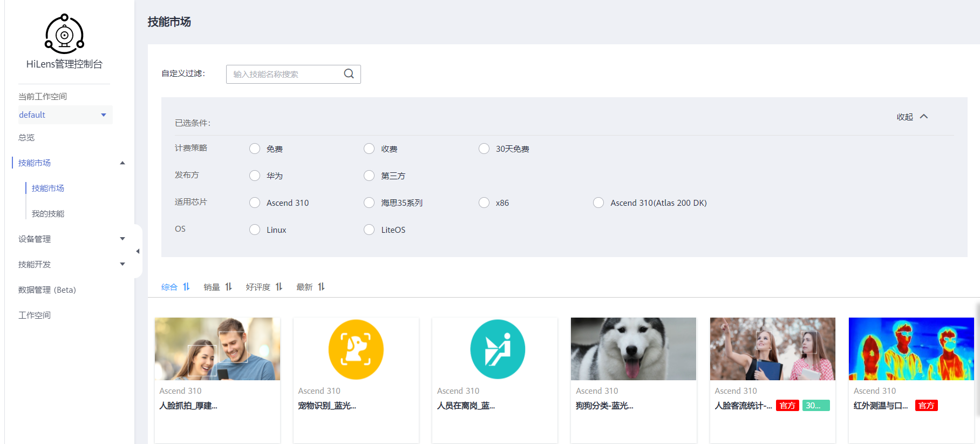Click the yellow pet recognition skill icon
980x444 pixels.
click(x=356, y=349)
